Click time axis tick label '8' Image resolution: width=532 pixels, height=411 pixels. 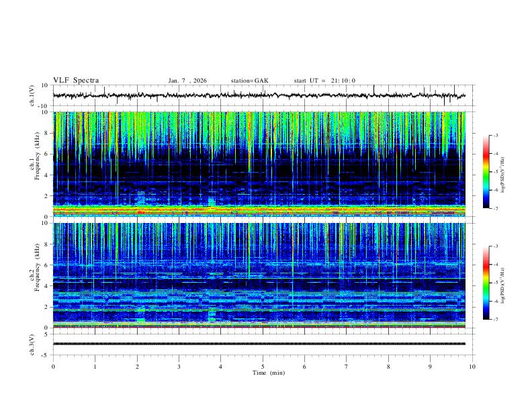pyautogui.click(x=388, y=367)
